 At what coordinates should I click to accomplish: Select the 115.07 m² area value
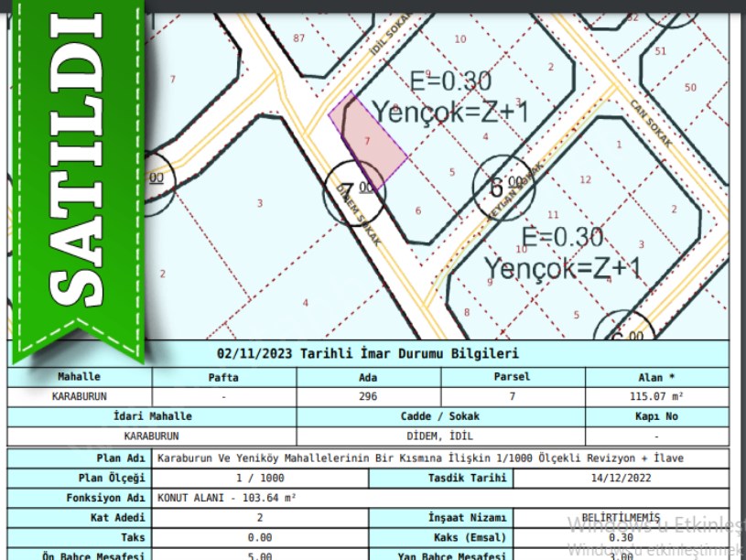click(656, 397)
